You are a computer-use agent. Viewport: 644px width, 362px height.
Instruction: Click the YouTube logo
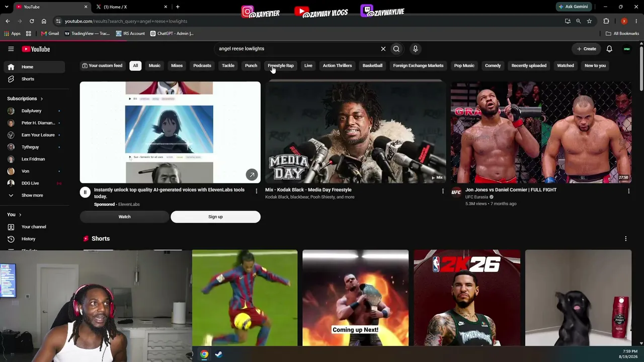[x=36, y=49]
